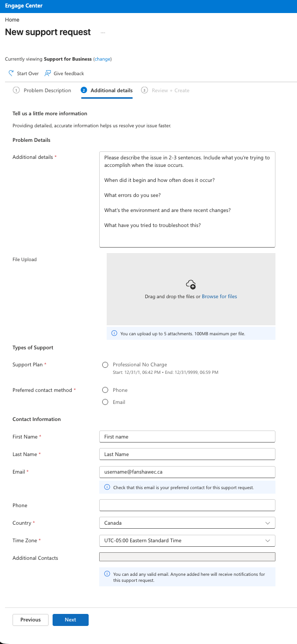Click the info icon below Email field

[x=107, y=487]
